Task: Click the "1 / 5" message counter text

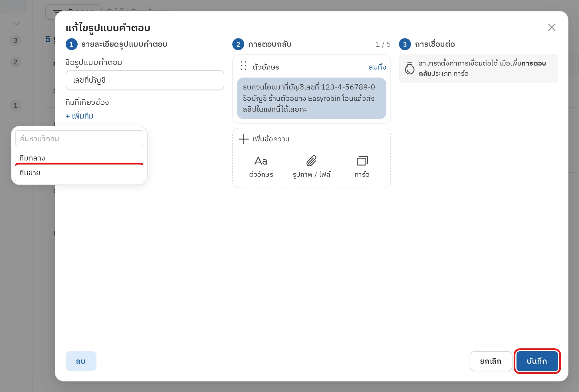Action: point(383,44)
